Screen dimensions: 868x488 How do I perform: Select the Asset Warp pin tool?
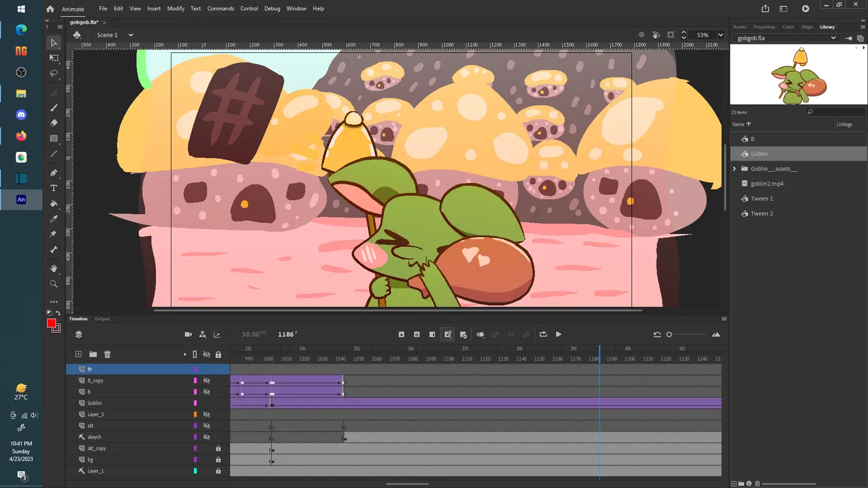click(x=54, y=234)
